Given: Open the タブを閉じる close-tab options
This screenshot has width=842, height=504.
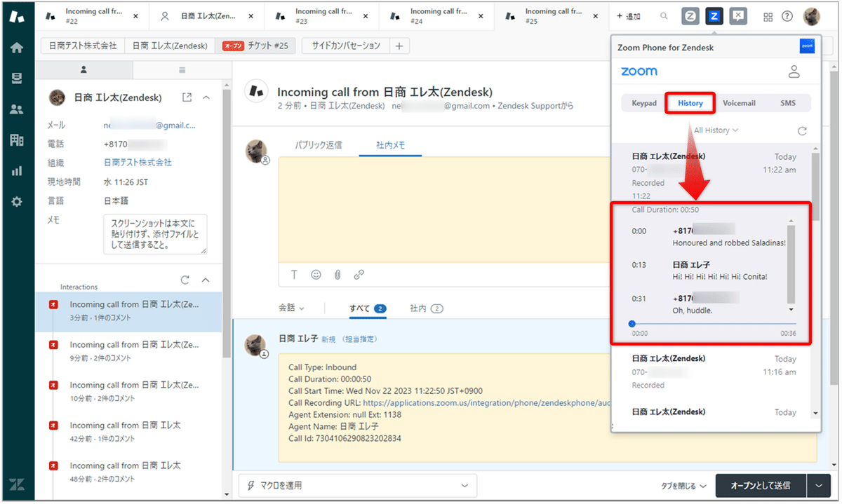Looking at the screenshot, I should pos(684,486).
